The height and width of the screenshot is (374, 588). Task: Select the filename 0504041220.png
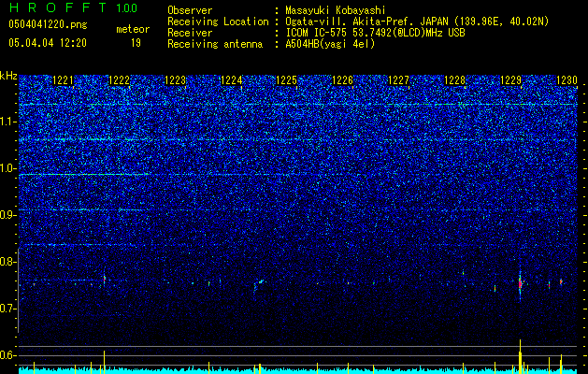tap(48, 24)
